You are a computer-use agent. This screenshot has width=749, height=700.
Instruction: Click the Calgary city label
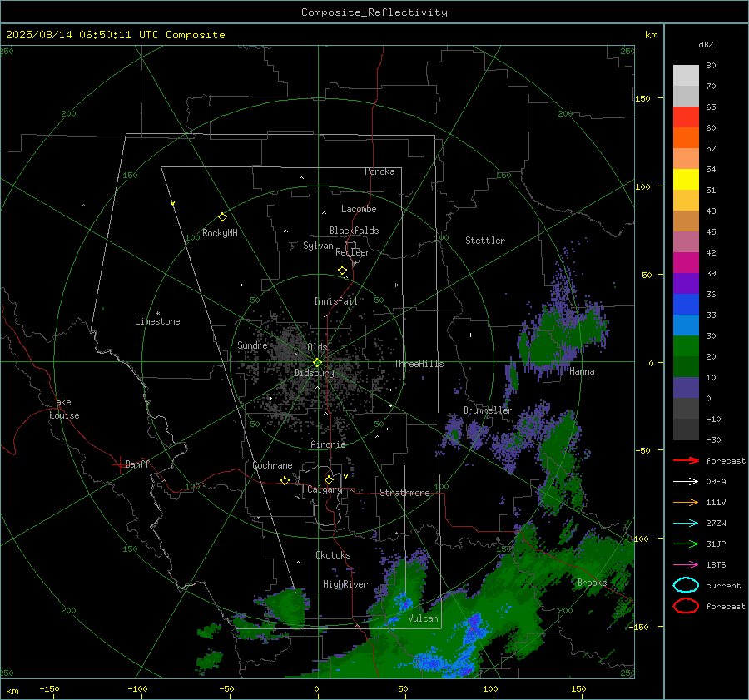point(325,489)
